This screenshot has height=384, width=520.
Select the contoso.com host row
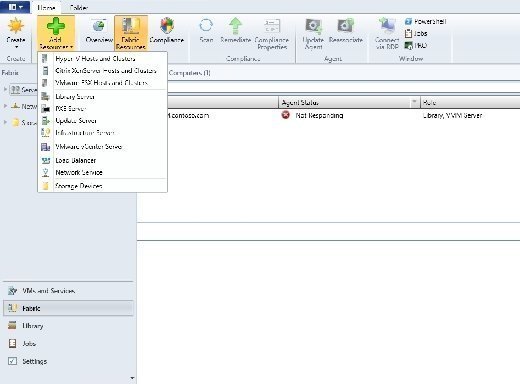click(x=328, y=115)
